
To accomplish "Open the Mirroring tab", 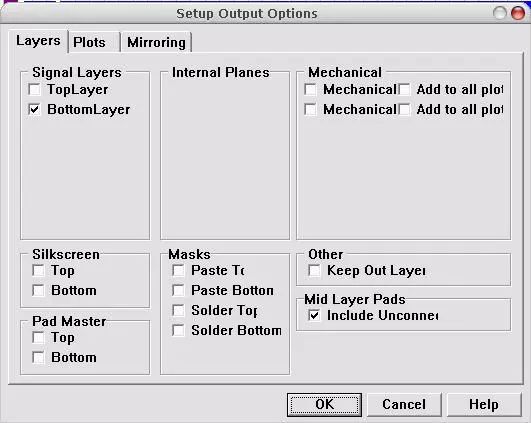I will tap(156, 42).
